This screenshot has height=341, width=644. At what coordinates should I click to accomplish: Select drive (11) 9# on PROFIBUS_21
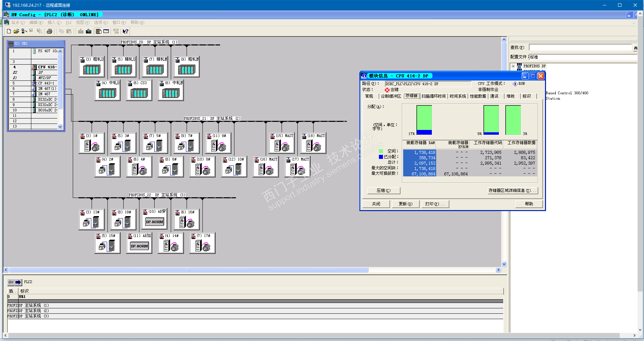point(218,143)
